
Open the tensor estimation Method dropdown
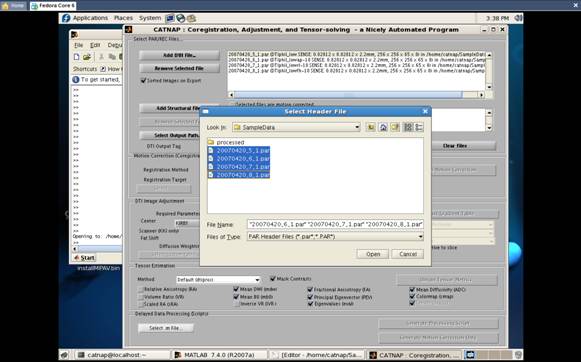click(218, 280)
